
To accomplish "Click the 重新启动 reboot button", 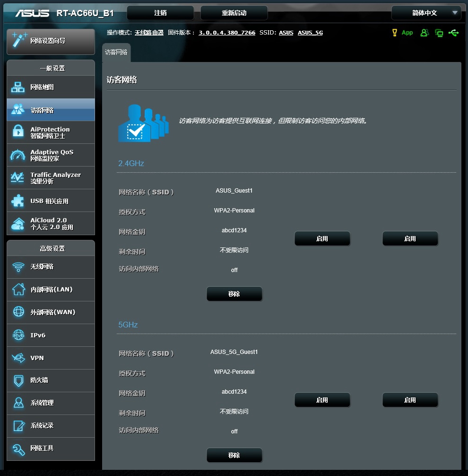I will [x=234, y=13].
